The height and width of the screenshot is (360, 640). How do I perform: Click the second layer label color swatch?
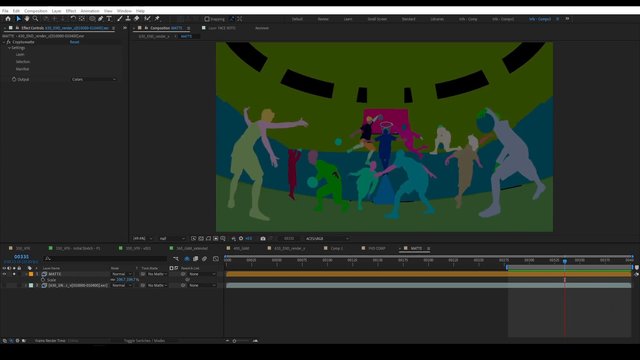(31, 285)
